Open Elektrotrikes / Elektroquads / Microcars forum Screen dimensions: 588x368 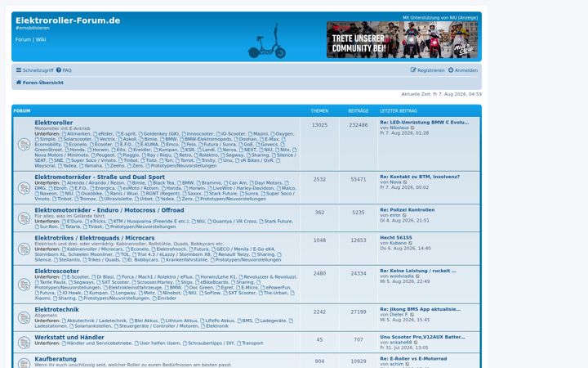[x=95, y=238]
